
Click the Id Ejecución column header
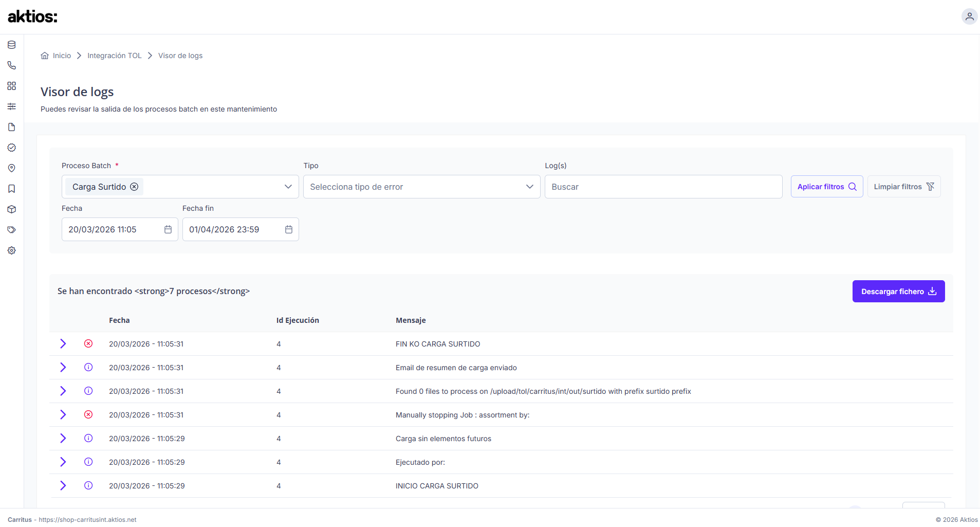(x=298, y=320)
